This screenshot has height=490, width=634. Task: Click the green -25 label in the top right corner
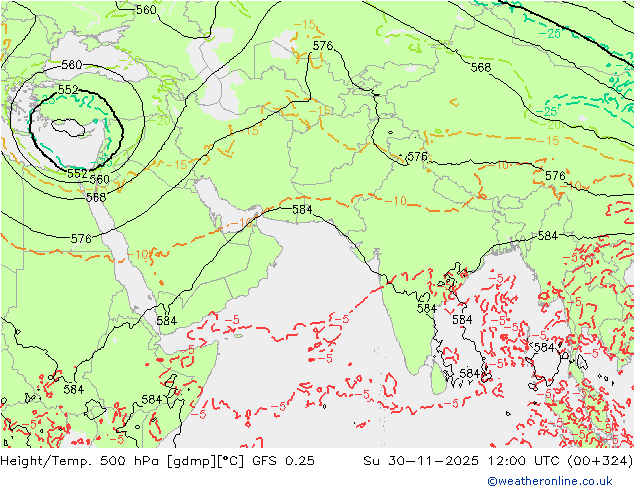point(550,34)
